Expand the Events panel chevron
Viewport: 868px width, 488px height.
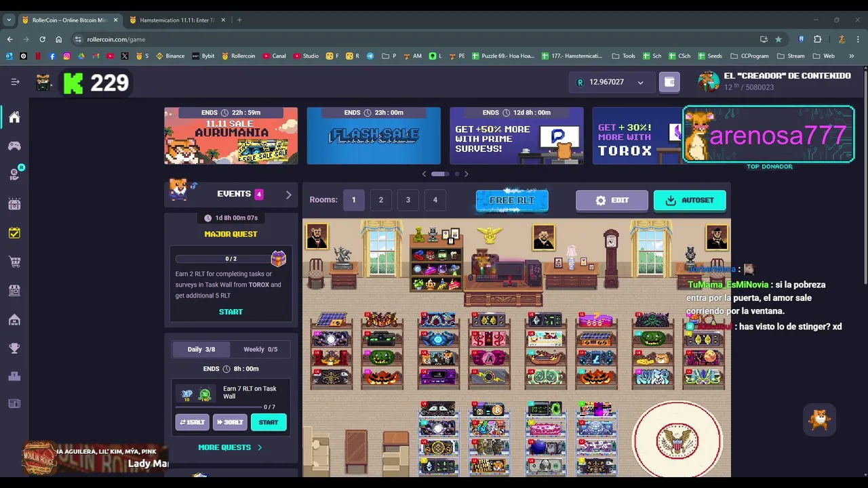(288, 195)
